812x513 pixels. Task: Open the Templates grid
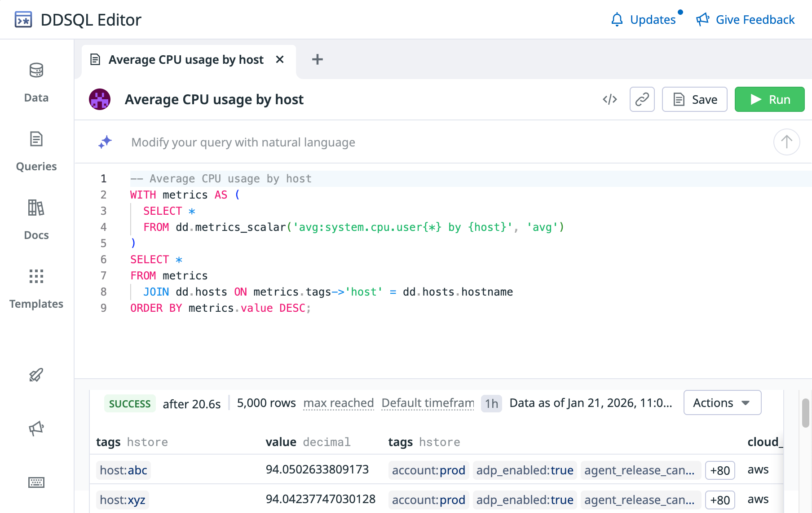coord(36,288)
